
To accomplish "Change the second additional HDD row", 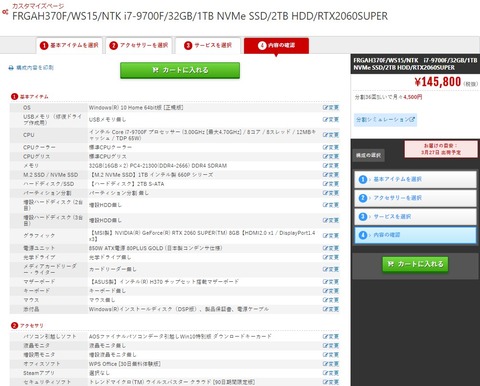I will point(331,205).
